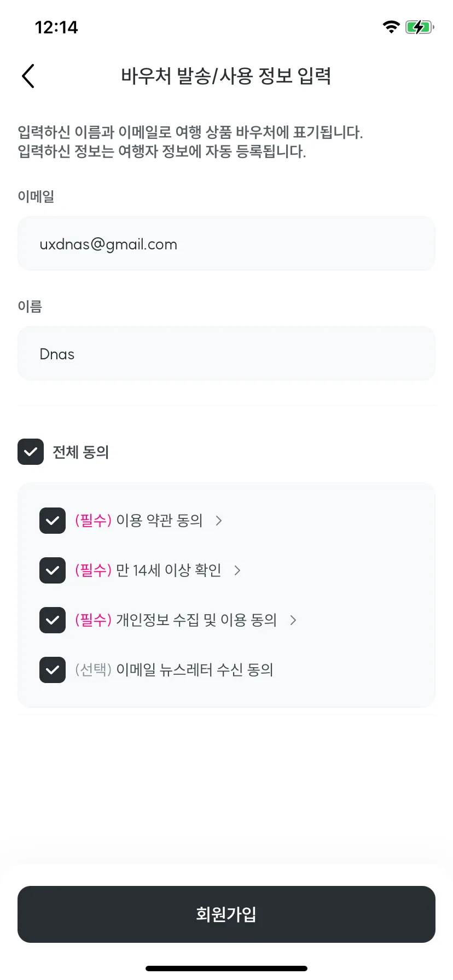Tap the 12:14 clock in status bar
The height and width of the screenshot is (980, 453).
[56, 27]
